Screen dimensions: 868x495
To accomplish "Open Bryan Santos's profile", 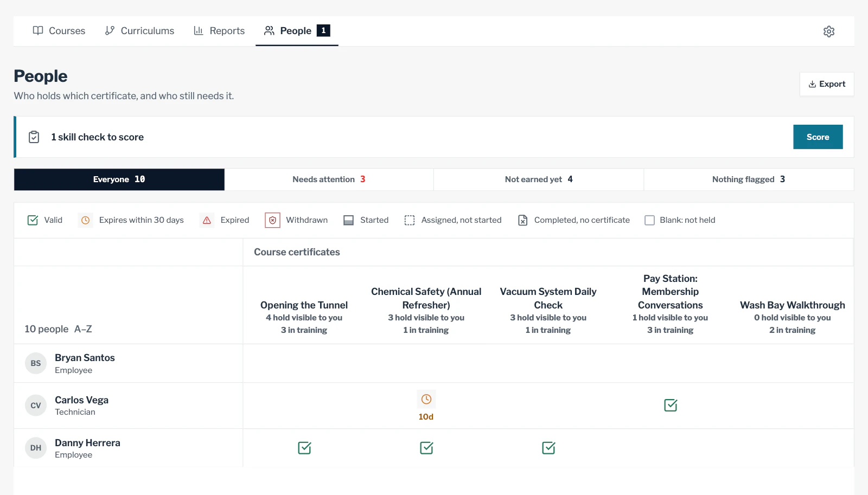I will [x=85, y=358].
